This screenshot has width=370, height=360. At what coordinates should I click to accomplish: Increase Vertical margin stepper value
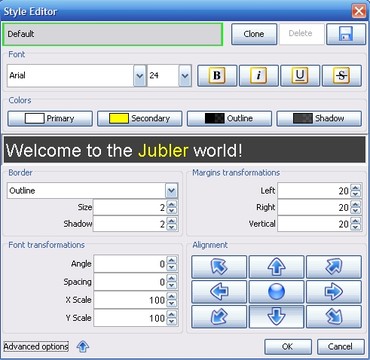pyautogui.click(x=356, y=221)
